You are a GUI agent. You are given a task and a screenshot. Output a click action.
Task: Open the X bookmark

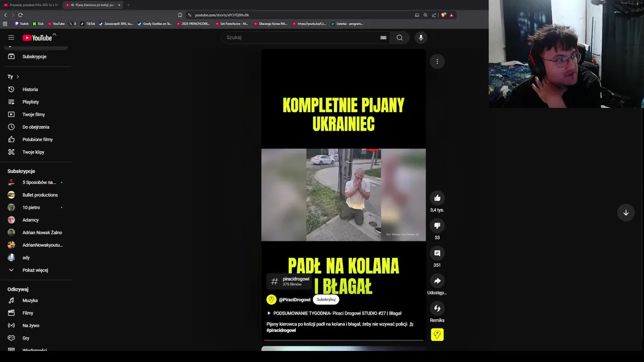72,24
